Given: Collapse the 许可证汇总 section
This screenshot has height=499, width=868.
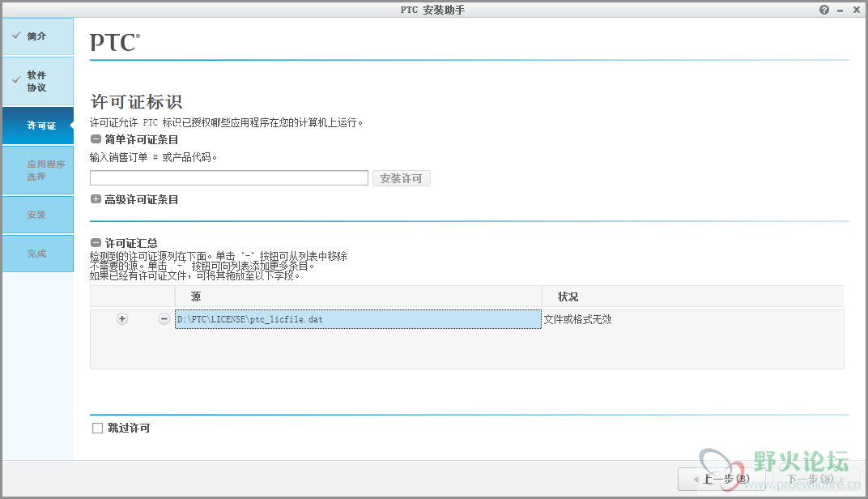Looking at the screenshot, I should coord(96,242).
